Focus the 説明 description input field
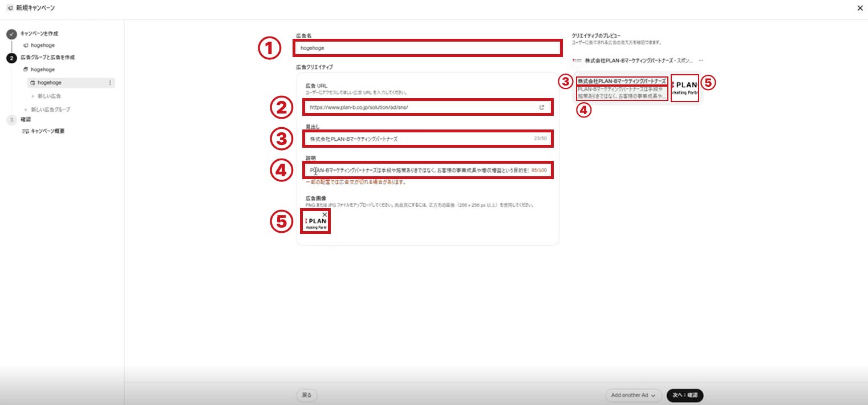This screenshot has width=868, height=405. coord(428,170)
